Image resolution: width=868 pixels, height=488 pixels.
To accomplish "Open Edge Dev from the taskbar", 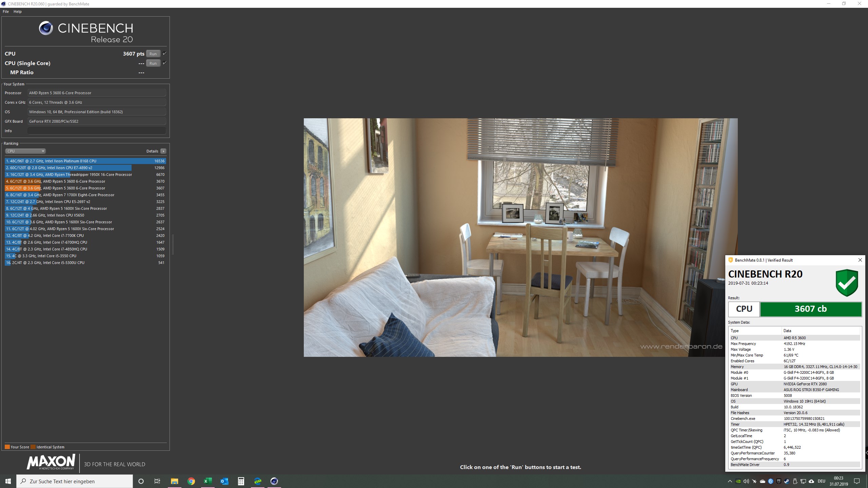I will tap(258, 481).
